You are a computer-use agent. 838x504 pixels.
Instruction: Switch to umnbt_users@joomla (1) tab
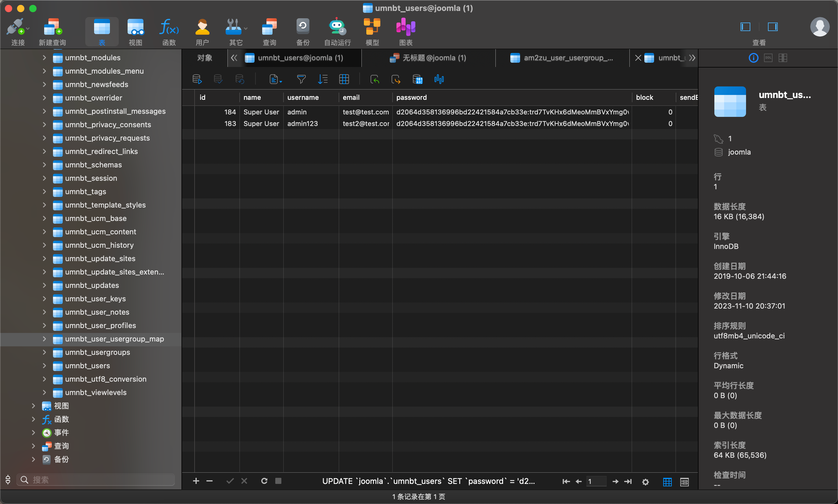(301, 58)
